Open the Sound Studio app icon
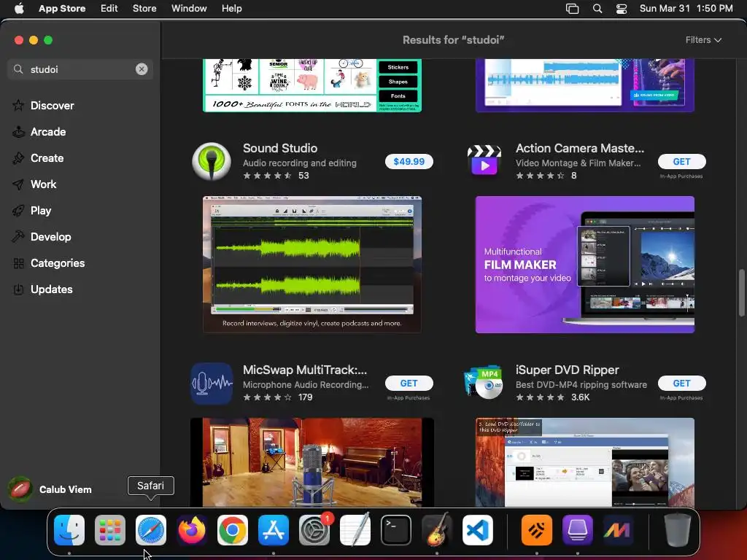 pos(212,161)
